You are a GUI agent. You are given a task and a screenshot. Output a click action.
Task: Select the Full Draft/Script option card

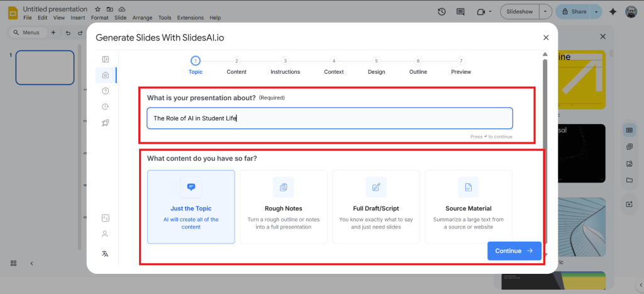point(376,207)
